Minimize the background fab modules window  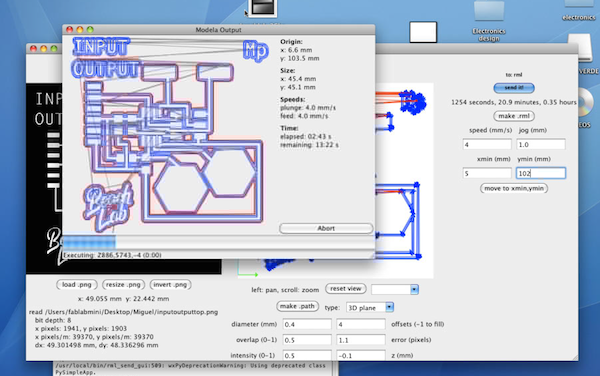(44, 49)
